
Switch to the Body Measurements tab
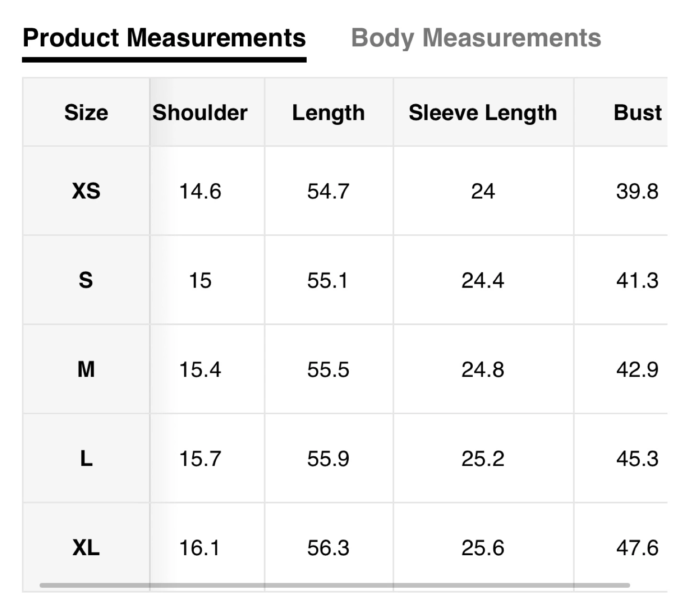(476, 38)
